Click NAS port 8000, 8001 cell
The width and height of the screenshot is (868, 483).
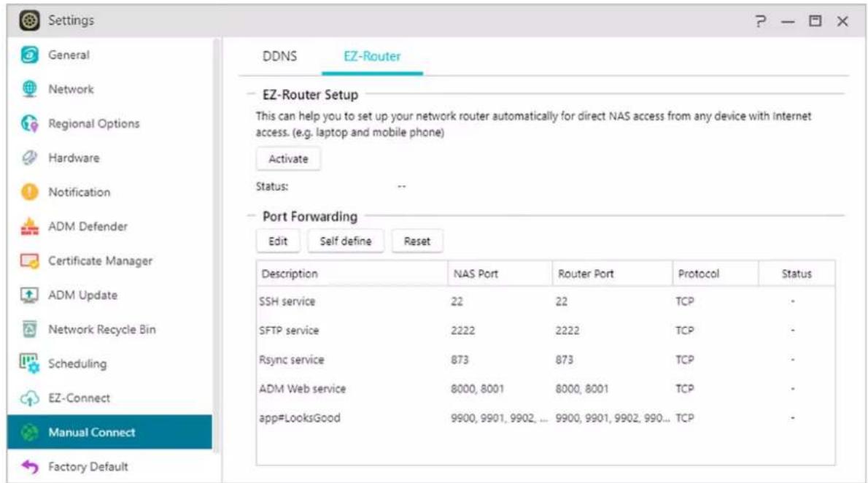pyautogui.click(x=477, y=389)
